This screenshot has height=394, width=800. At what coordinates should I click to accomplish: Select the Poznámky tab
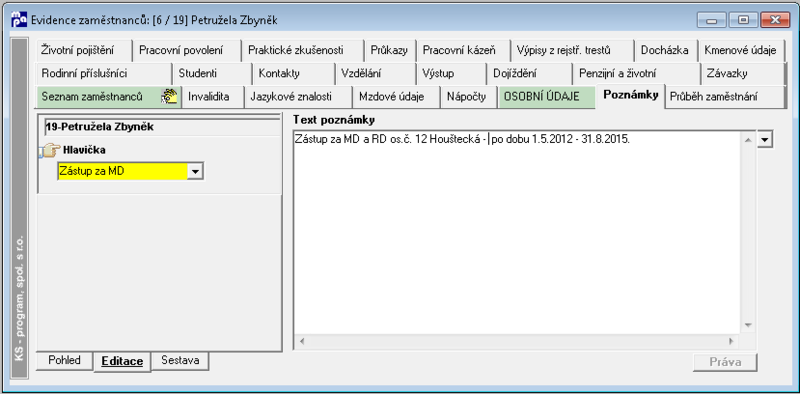(631, 95)
